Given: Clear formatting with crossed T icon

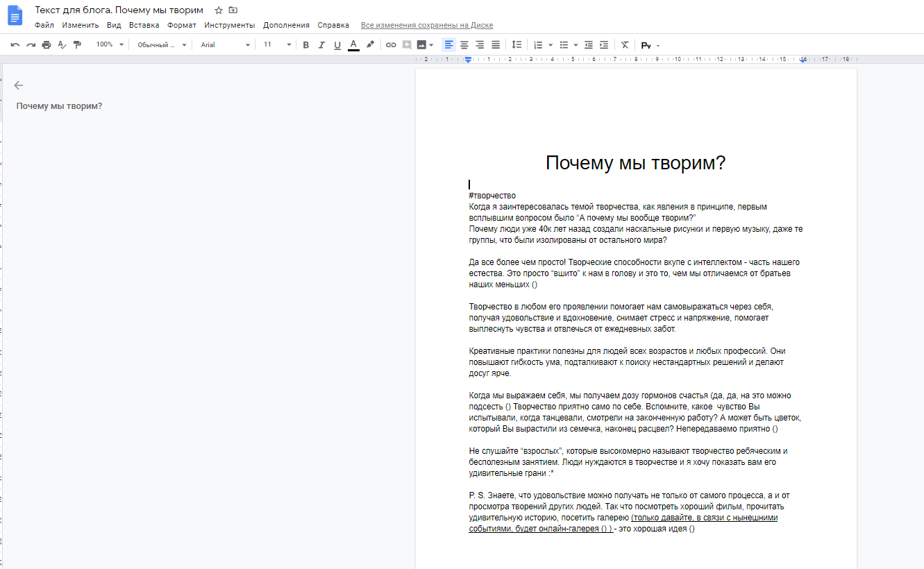Looking at the screenshot, I should (x=625, y=44).
